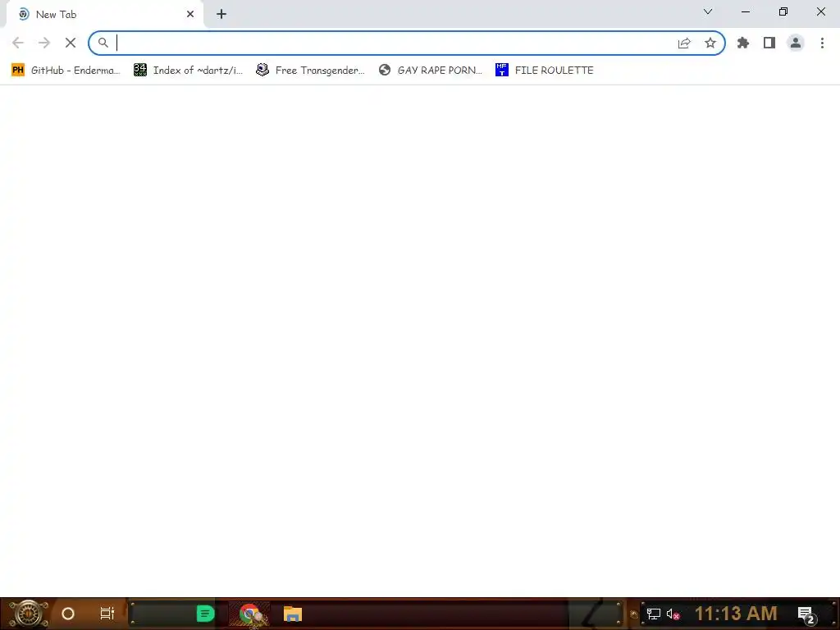Screen dimensions: 840x630
Task: Open the Free Transgender... bookmark
Action: pyautogui.click(x=310, y=71)
